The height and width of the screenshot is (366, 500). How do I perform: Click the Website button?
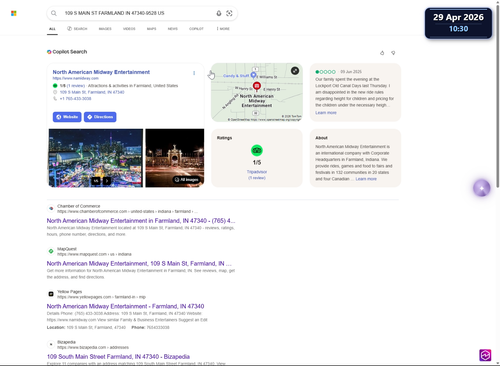pos(67,117)
